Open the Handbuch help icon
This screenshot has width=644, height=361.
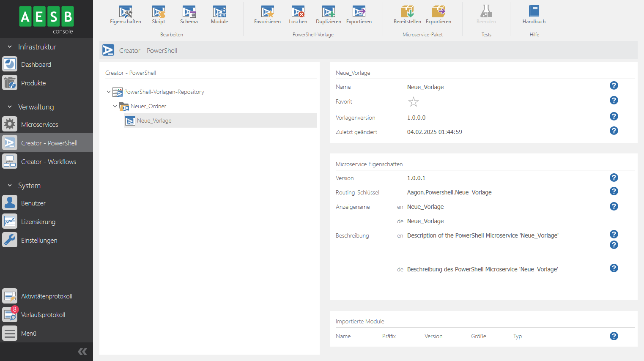pos(534,14)
